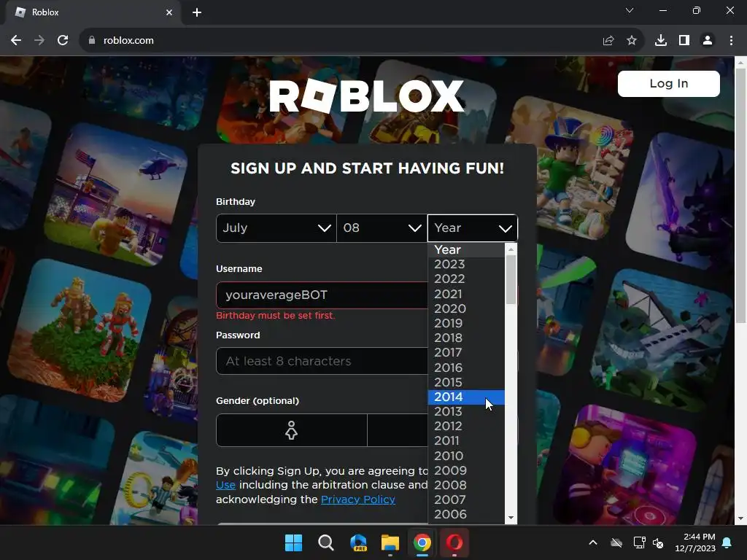747x560 pixels.
Task: Click the OneDrive cloud tray icon
Action: tap(616, 542)
